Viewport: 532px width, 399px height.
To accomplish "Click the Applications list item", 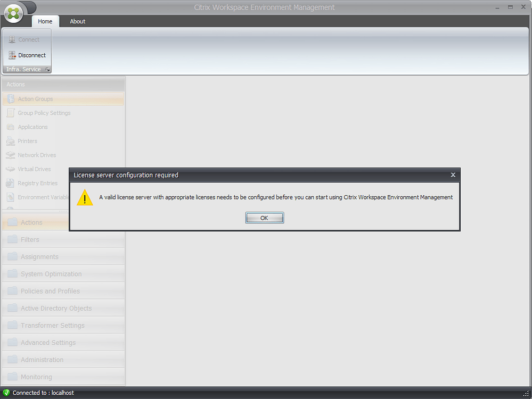I will 32,127.
